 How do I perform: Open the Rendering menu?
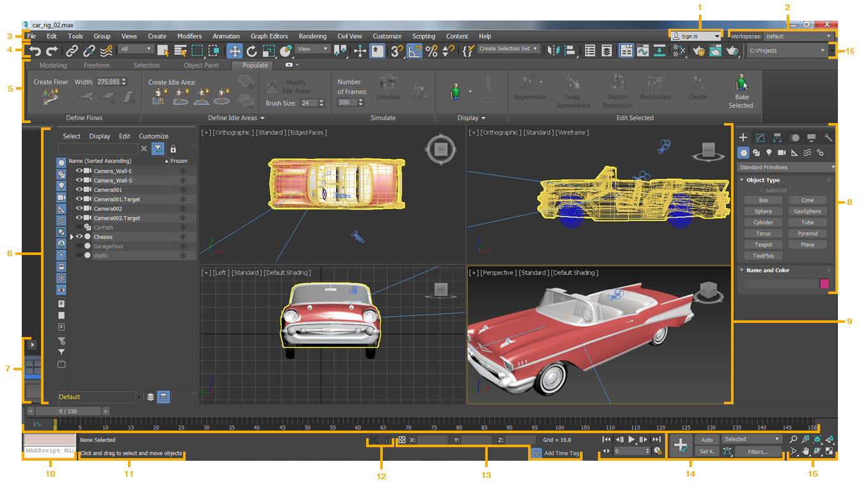[x=312, y=37]
